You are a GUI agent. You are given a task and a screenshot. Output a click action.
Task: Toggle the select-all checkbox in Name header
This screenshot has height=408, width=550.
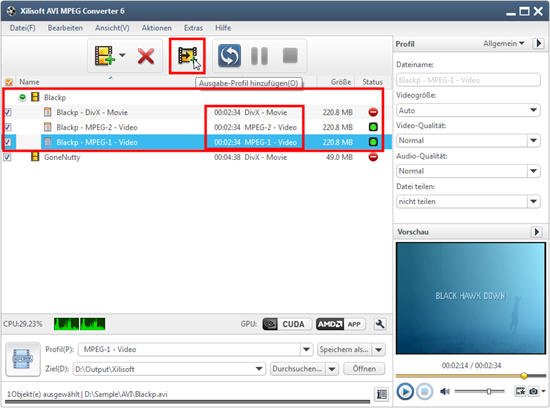click(9, 82)
